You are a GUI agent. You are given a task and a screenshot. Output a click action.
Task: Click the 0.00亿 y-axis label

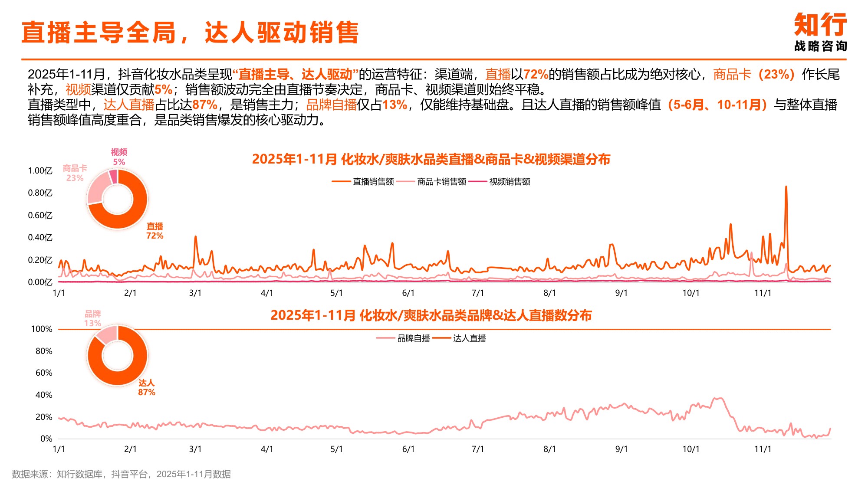click(x=40, y=282)
